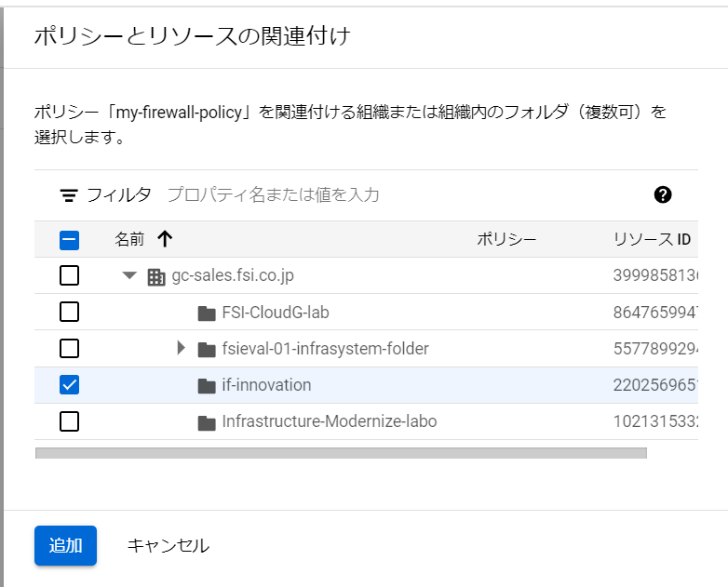Sort by the リソース ID column header
Screen dimensions: 728x587
point(652,239)
